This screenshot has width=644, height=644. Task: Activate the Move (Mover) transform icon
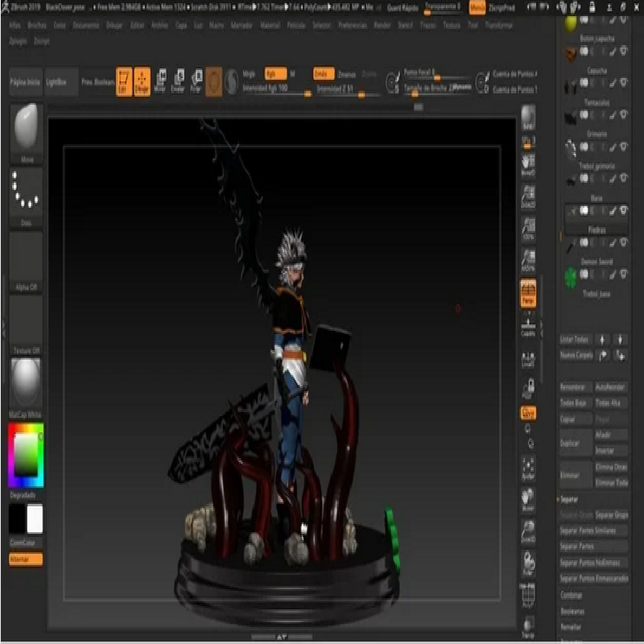click(x=159, y=80)
